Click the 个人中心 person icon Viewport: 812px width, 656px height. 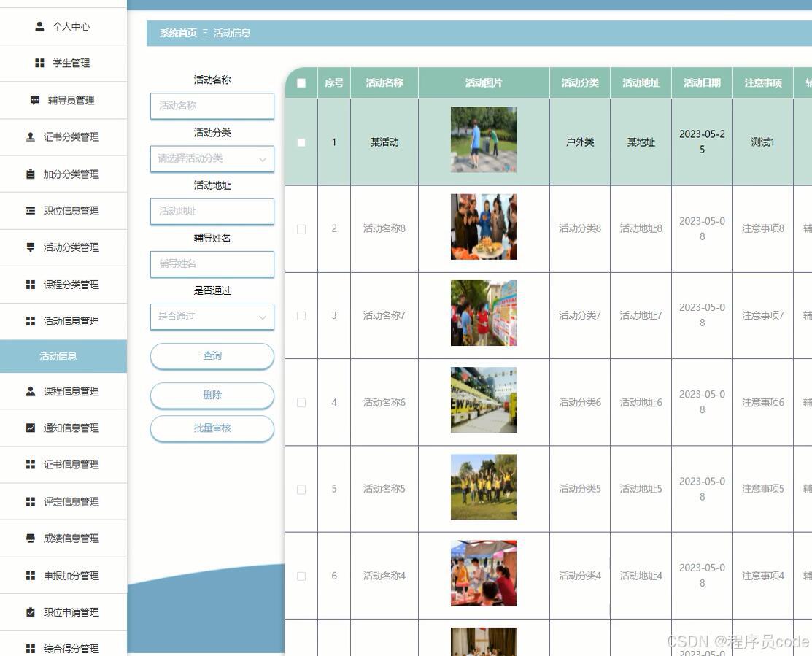click(39, 26)
